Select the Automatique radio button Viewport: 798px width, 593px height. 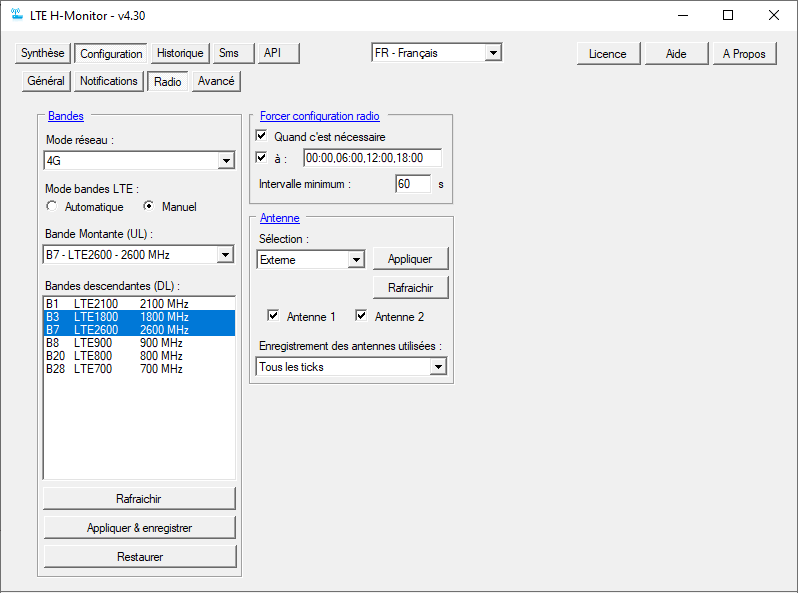[x=52, y=207]
